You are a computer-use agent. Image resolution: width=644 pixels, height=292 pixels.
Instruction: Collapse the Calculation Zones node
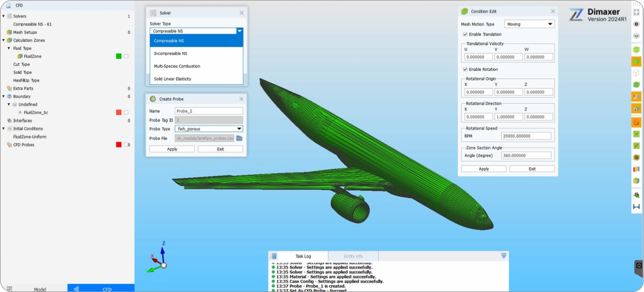point(4,41)
